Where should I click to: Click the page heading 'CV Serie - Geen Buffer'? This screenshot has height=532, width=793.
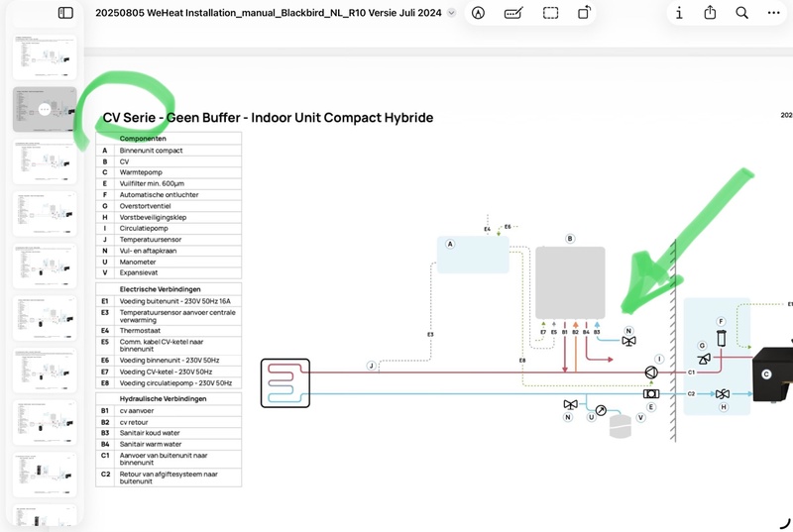tap(171, 117)
